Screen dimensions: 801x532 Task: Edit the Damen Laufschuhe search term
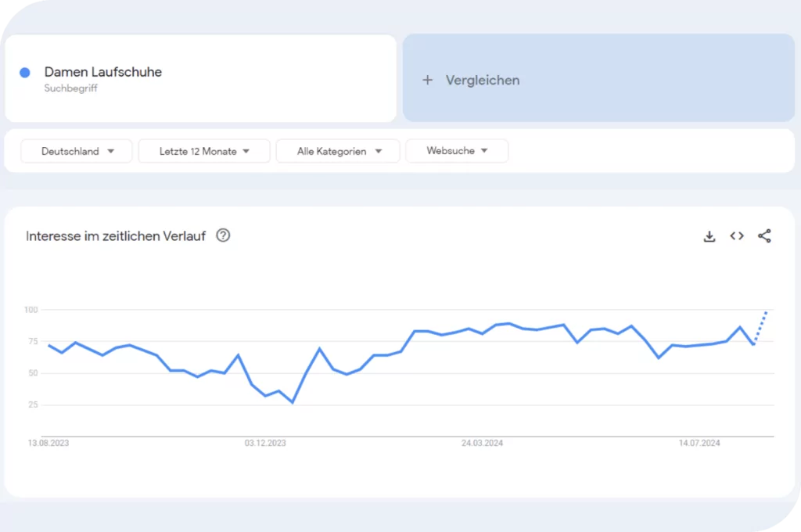click(103, 72)
